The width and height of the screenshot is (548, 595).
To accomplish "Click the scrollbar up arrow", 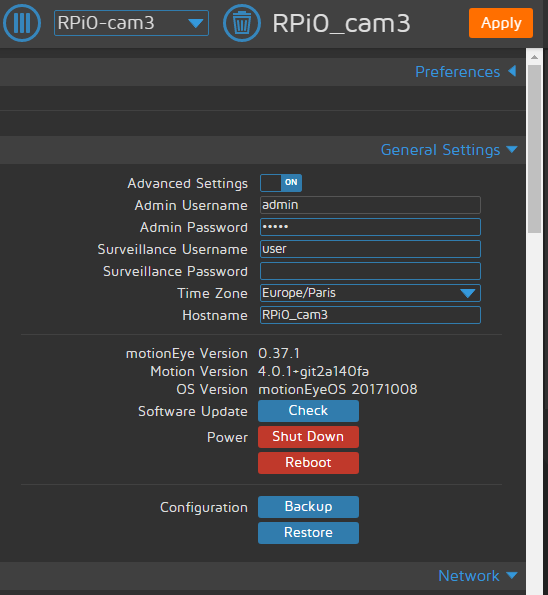I will pos(534,57).
